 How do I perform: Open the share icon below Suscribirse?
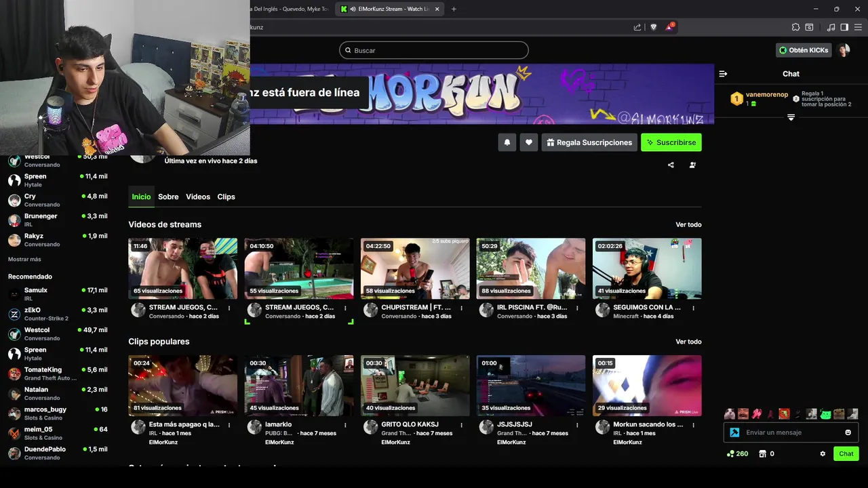[671, 165]
